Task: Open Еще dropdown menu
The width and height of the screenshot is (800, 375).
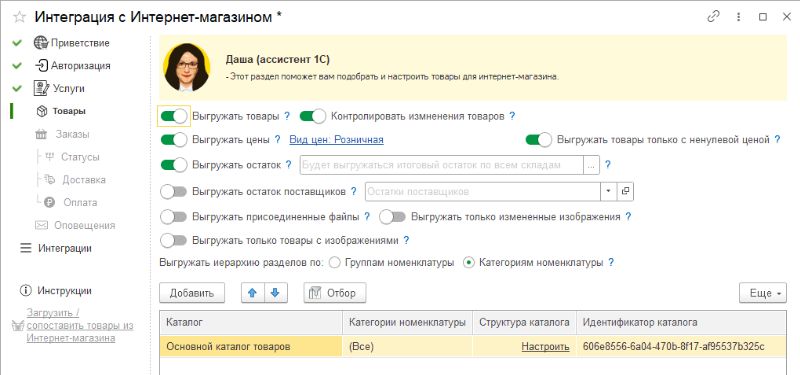Action: [x=763, y=293]
